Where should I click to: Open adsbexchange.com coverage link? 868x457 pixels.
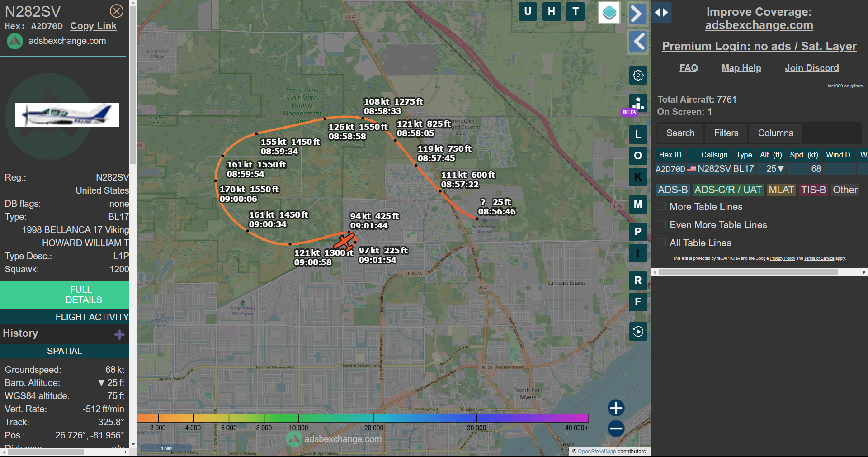759,25
